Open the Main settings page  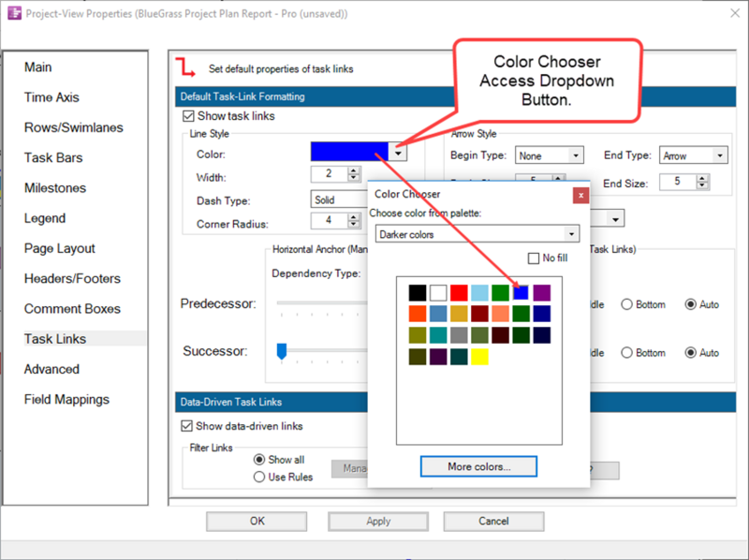tap(38, 67)
